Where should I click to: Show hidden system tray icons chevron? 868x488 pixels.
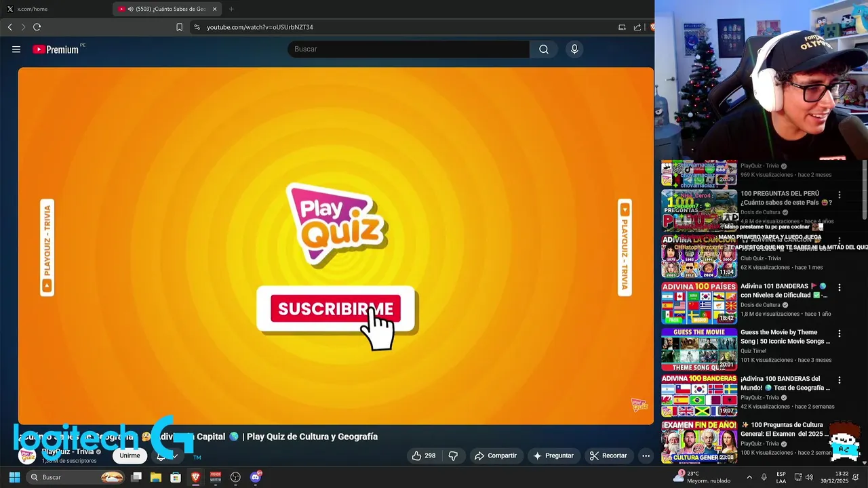point(749,477)
